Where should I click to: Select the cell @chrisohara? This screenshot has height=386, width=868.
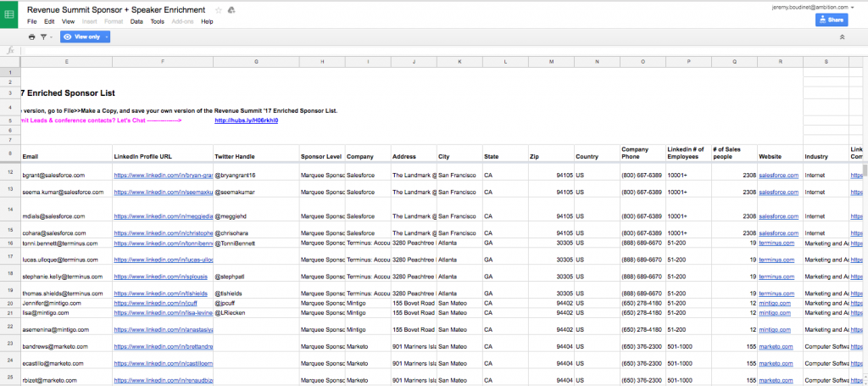[256, 232]
